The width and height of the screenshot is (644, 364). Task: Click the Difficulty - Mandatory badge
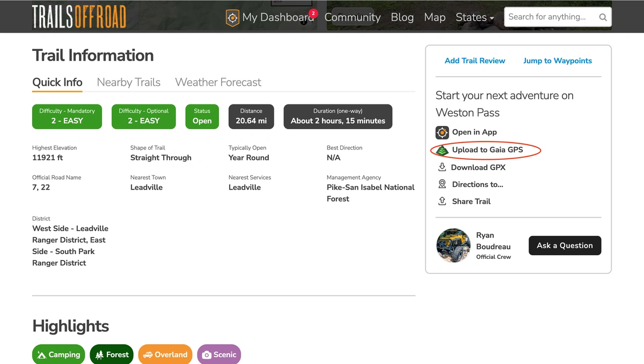pyautogui.click(x=67, y=116)
